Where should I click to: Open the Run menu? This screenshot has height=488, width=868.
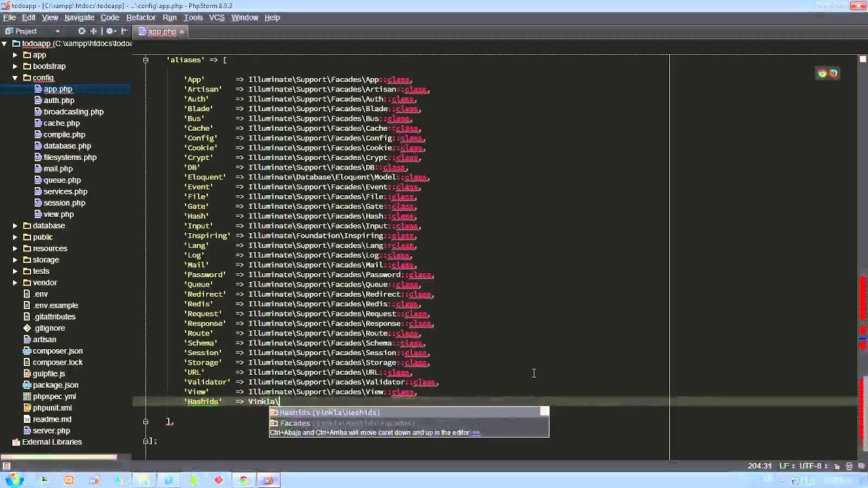[170, 18]
